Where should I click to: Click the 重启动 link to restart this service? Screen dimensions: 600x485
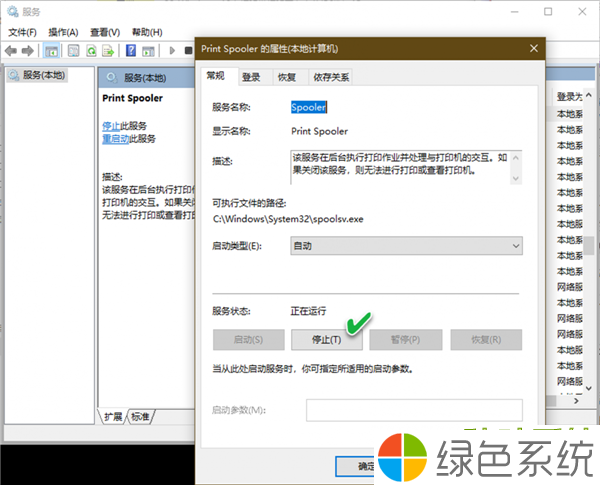click(116, 139)
